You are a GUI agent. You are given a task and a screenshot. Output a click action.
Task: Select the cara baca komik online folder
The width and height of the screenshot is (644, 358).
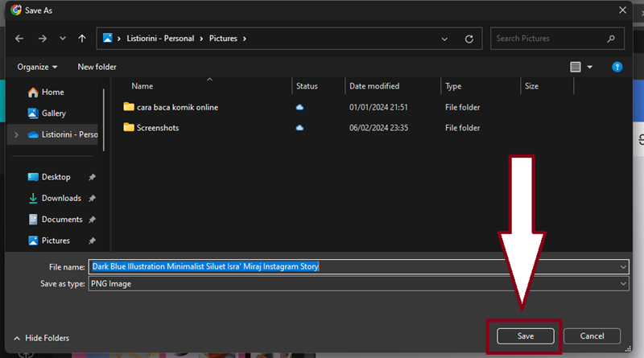point(176,107)
